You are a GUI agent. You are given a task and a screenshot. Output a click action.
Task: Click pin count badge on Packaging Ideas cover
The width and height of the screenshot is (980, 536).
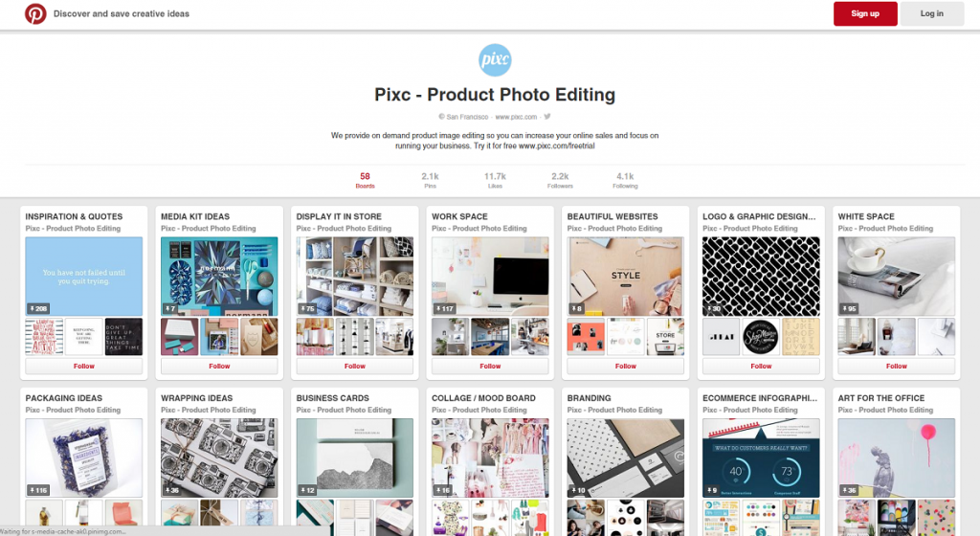(x=38, y=490)
